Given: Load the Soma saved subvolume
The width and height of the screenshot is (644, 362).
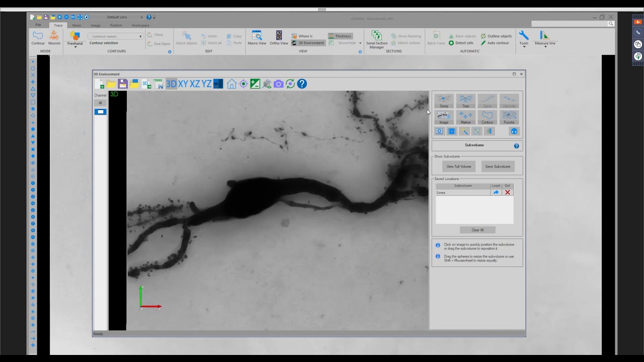Looking at the screenshot, I should (x=496, y=193).
